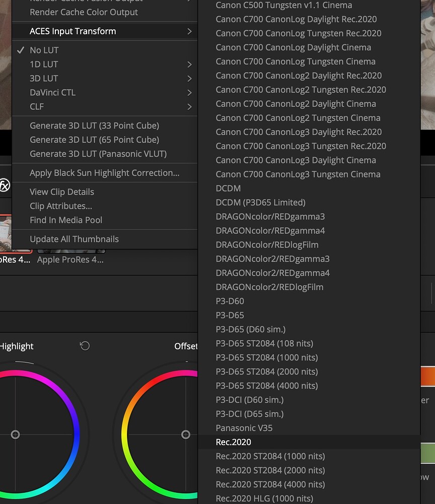Click the Offset color wheel center point

186,434
